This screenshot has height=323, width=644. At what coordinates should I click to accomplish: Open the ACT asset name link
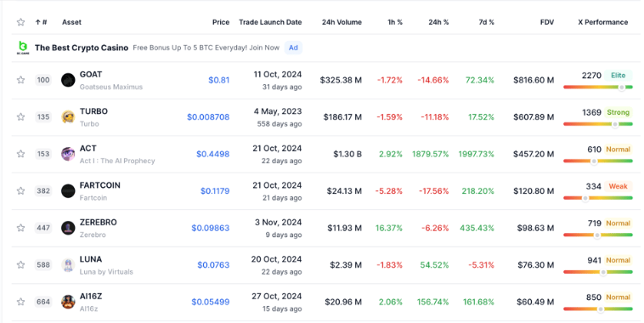88,149
